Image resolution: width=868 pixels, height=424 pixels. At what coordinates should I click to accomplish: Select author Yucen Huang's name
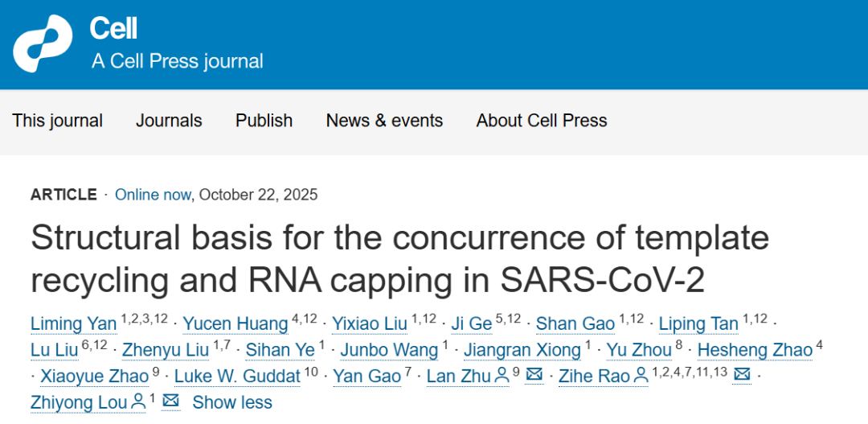click(x=235, y=324)
